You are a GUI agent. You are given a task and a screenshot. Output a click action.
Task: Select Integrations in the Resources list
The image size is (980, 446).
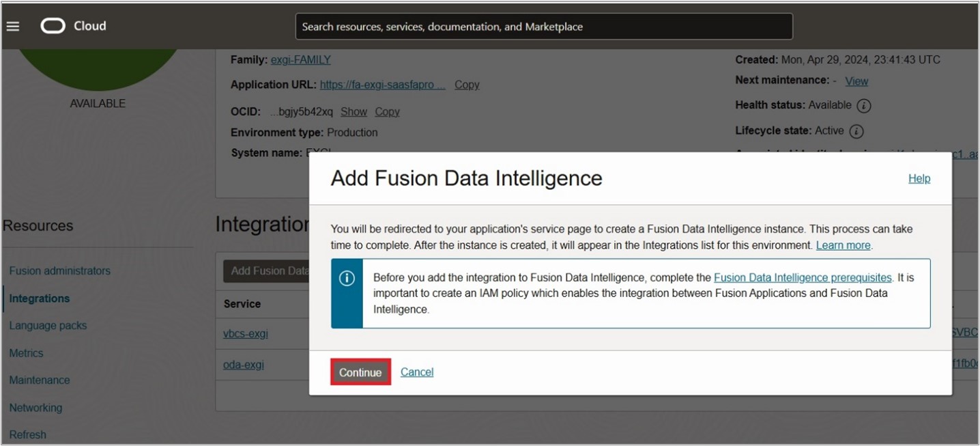(40, 298)
